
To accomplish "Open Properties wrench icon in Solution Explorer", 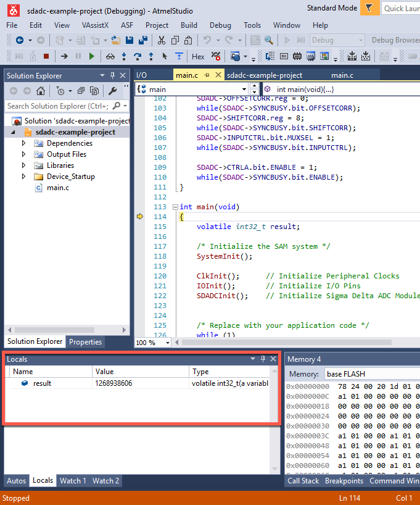I will pyautogui.click(x=112, y=91).
